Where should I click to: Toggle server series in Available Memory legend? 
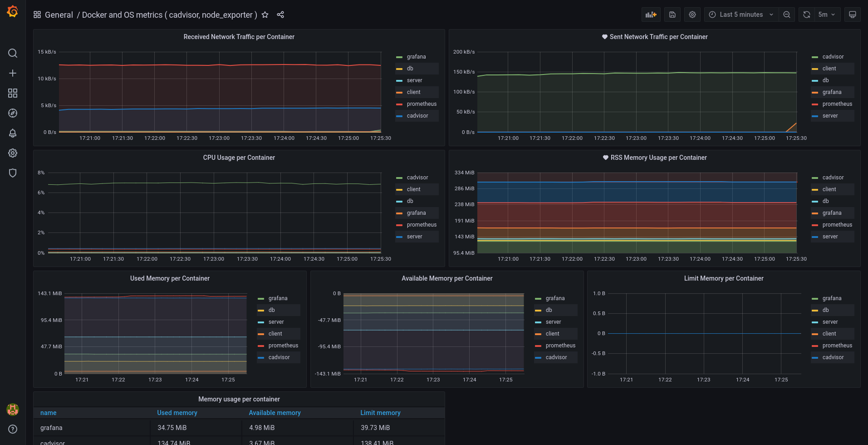(x=553, y=322)
